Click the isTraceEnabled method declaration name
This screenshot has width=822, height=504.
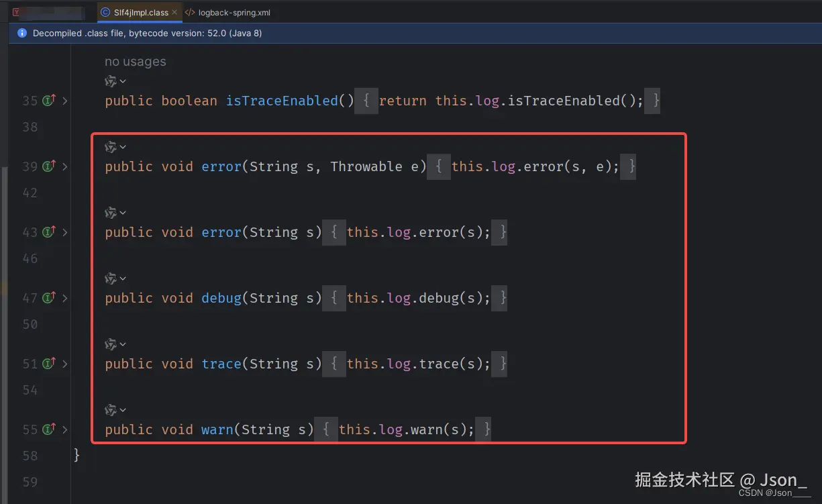pos(282,101)
